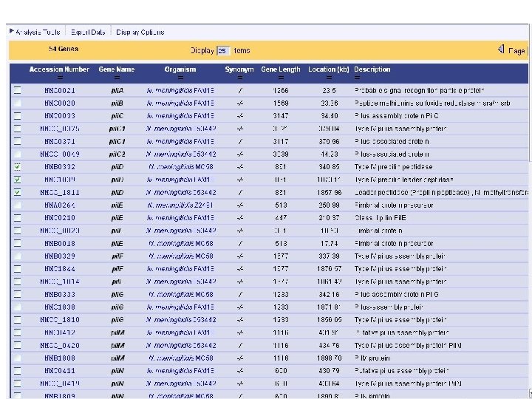
Task: Select gene length value 3147
Action: 281,116
